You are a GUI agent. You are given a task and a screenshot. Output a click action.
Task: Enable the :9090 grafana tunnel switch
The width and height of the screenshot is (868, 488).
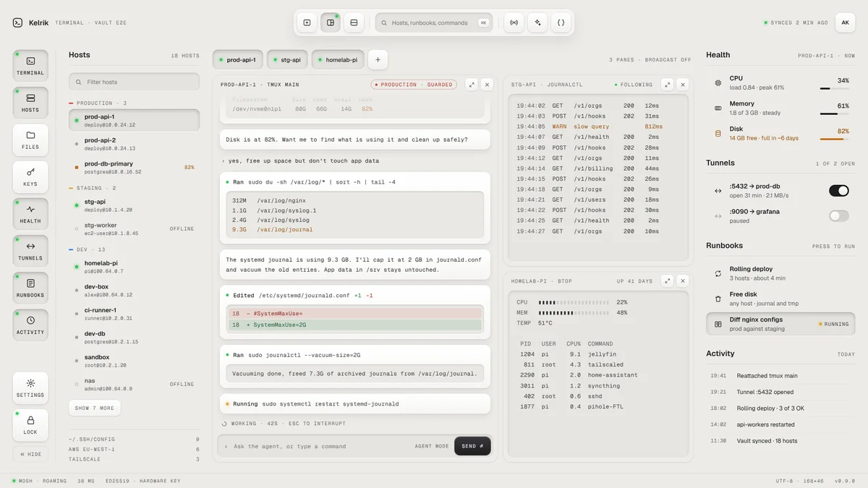point(838,215)
